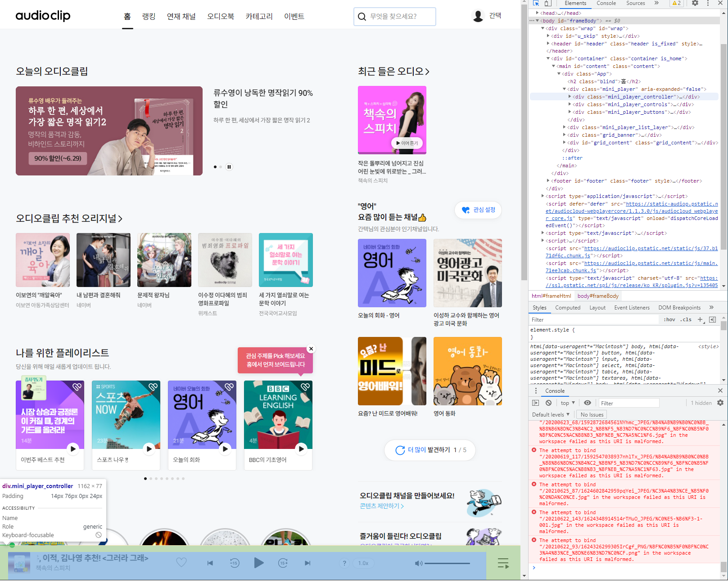This screenshot has height=583, width=728.
Task: Skip to next track in mini player
Action: [307, 563]
